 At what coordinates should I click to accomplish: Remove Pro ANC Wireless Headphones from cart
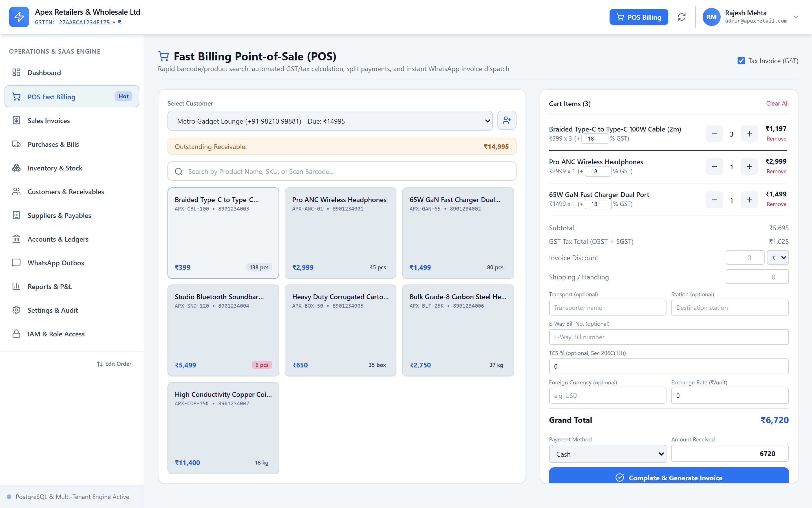tap(776, 171)
